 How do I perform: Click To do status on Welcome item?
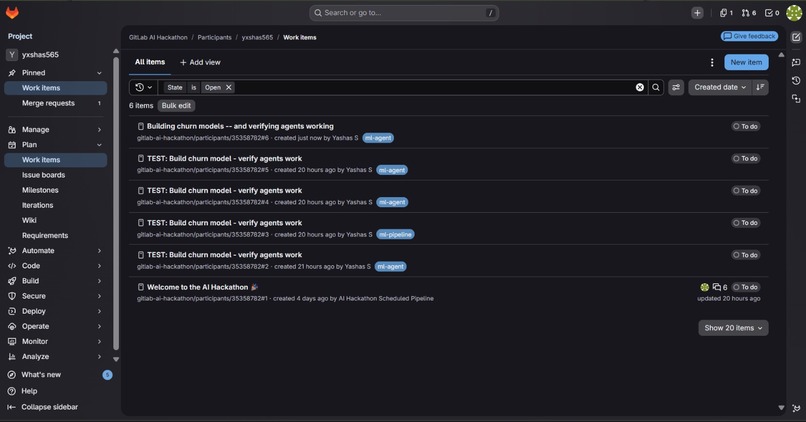[746, 287]
